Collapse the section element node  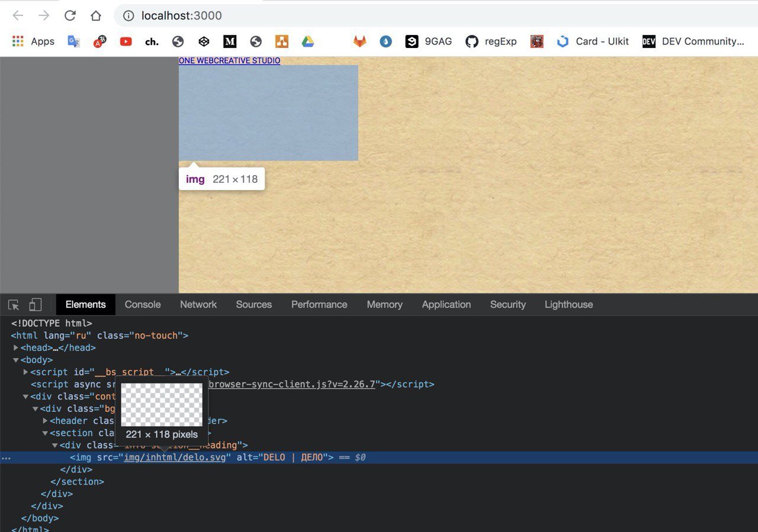(x=45, y=433)
